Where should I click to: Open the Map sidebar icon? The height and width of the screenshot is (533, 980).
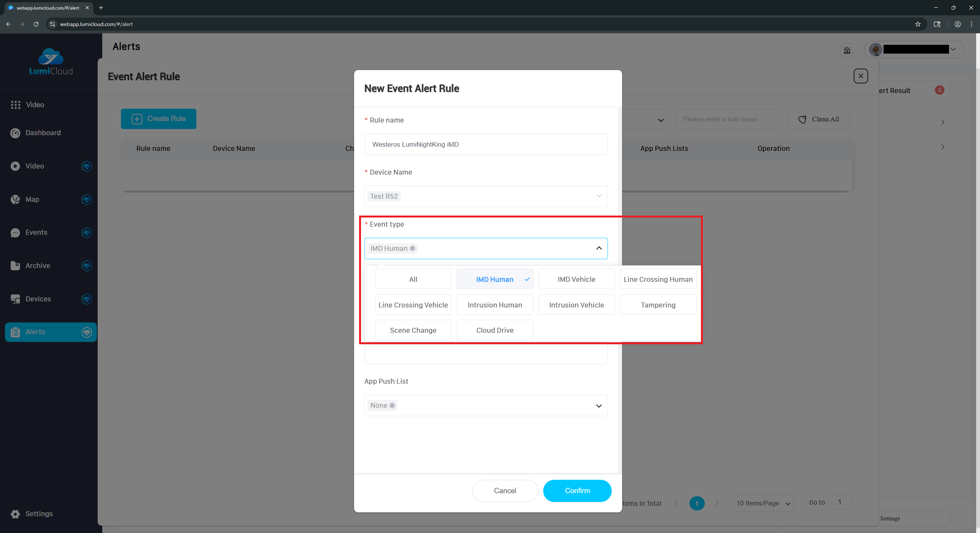(x=15, y=199)
